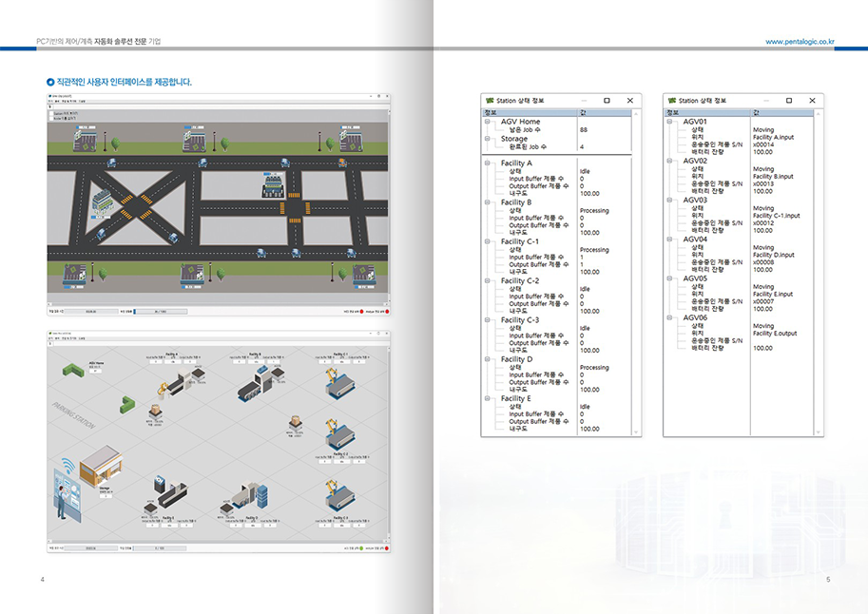Click the progress bar in the road map status bar

pyautogui.click(x=159, y=310)
